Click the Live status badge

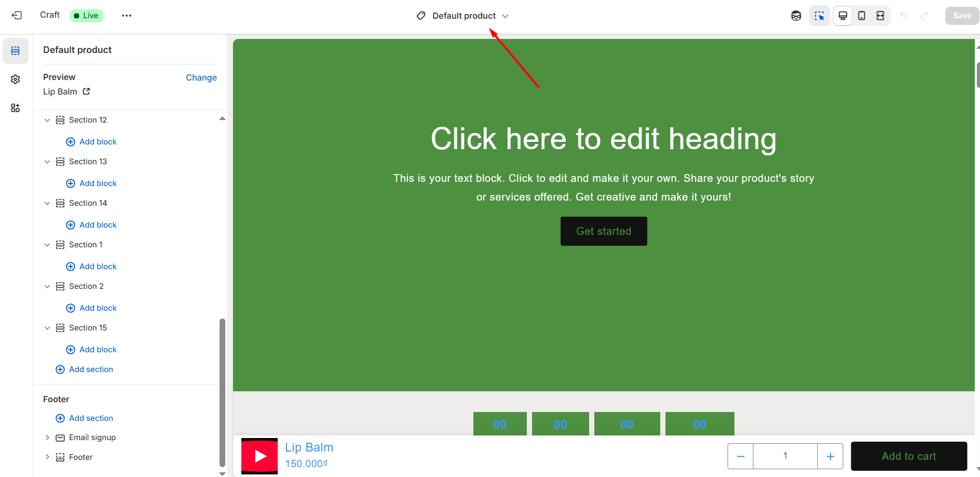coord(87,16)
